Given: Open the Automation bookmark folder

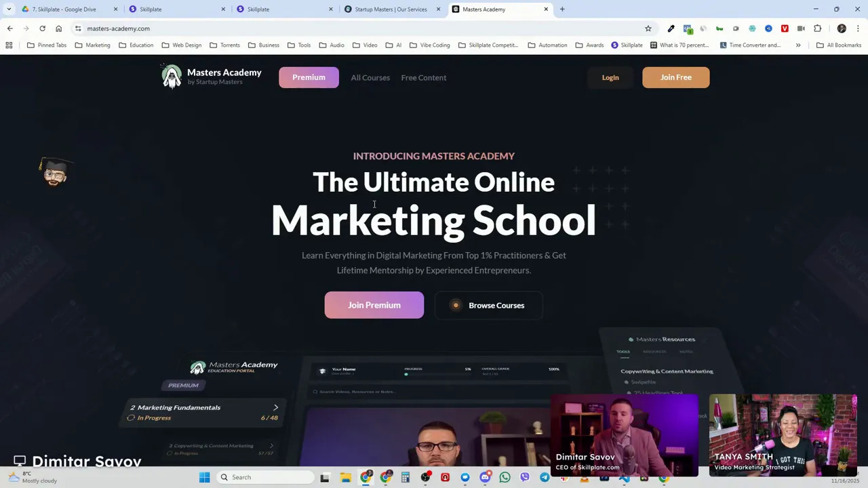Looking at the screenshot, I should (547, 45).
